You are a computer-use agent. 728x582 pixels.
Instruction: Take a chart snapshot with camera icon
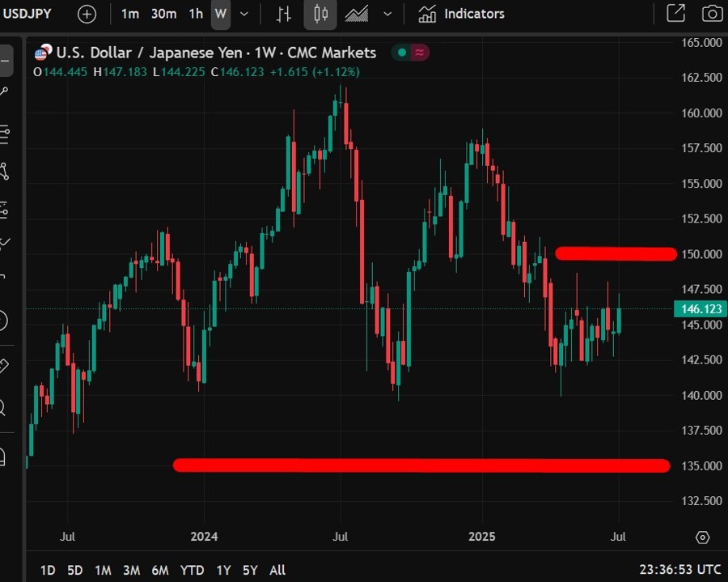[x=712, y=14]
